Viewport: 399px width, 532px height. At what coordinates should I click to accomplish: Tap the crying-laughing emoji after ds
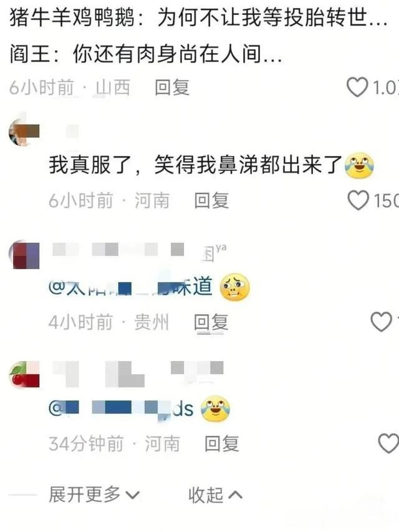pos(216,409)
